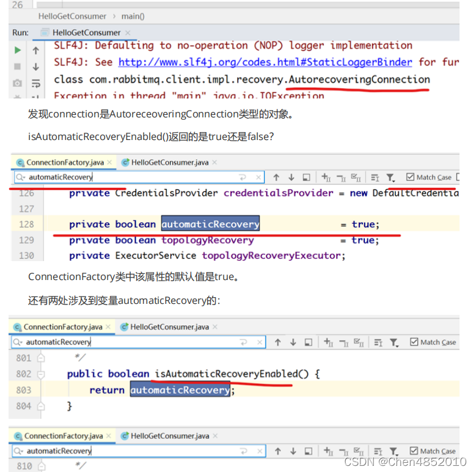476x472 pixels.
Task: Add selection for next occurrence, bar above line 810
Action: pos(328,451)
